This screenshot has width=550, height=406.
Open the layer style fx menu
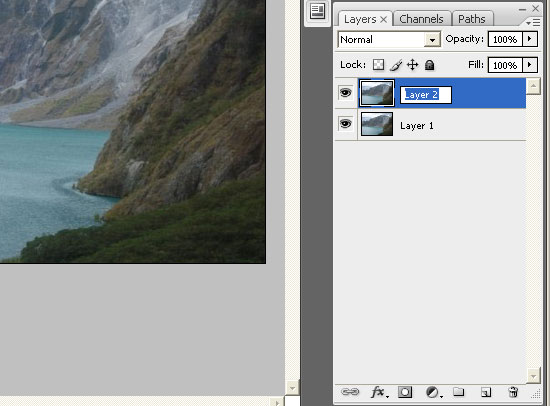(x=380, y=392)
